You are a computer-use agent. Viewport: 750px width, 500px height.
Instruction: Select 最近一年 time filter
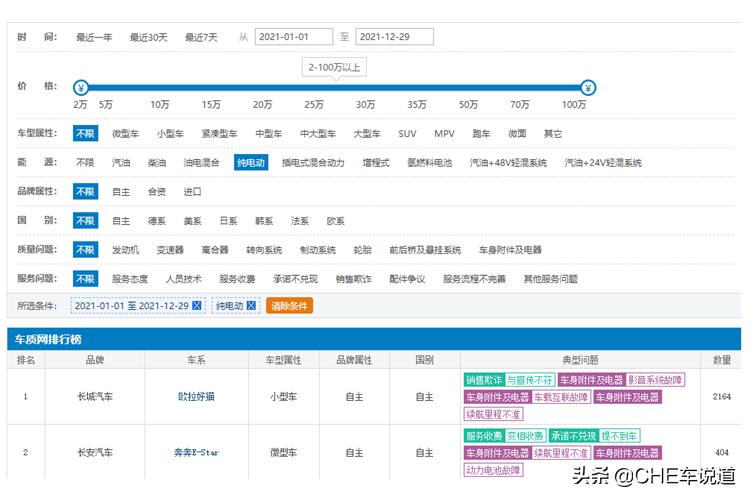coord(94,37)
